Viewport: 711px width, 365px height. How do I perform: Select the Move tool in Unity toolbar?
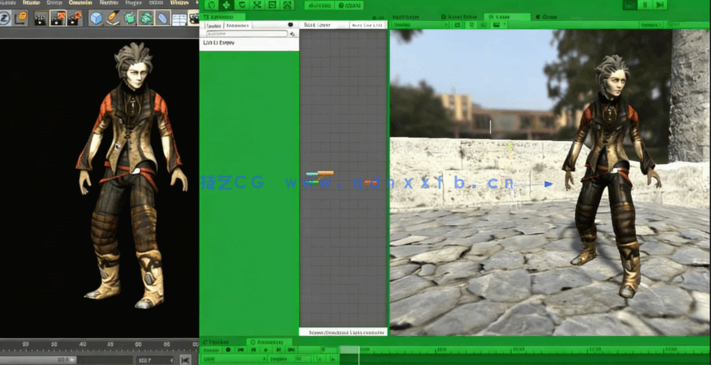(x=226, y=5)
